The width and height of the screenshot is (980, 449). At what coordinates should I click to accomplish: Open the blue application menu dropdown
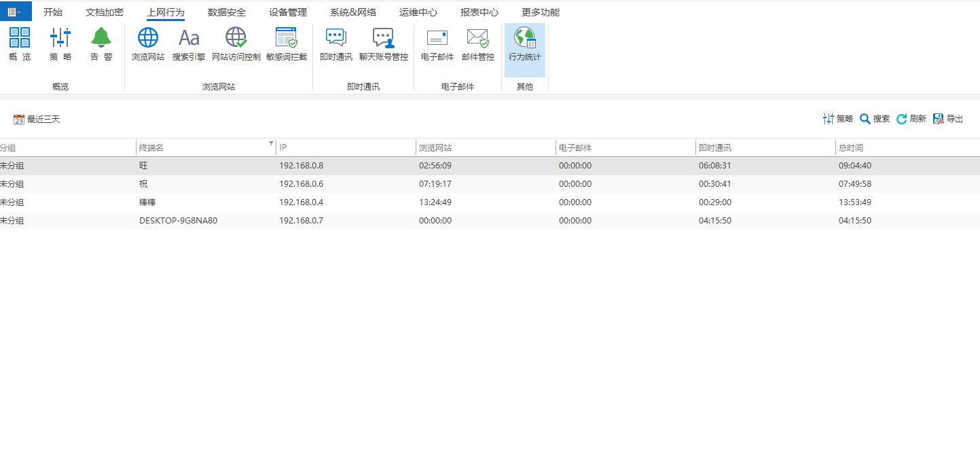pos(16,12)
